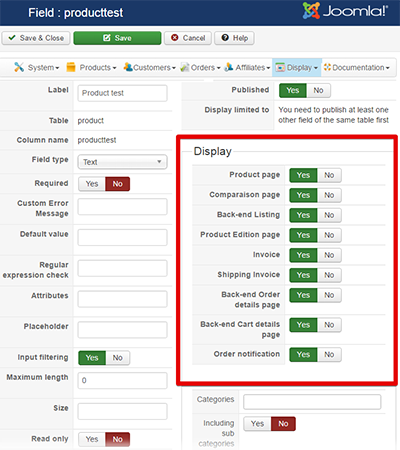400x450 pixels.
Task: Click the Custom Error Message field
Action: click(x=122, y=207)
